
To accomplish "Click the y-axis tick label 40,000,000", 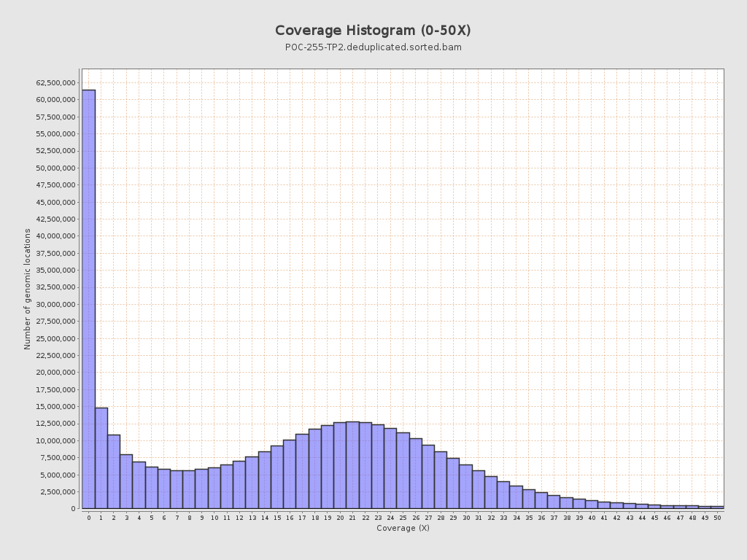I will pyautogui.click(x=55, y=236).
